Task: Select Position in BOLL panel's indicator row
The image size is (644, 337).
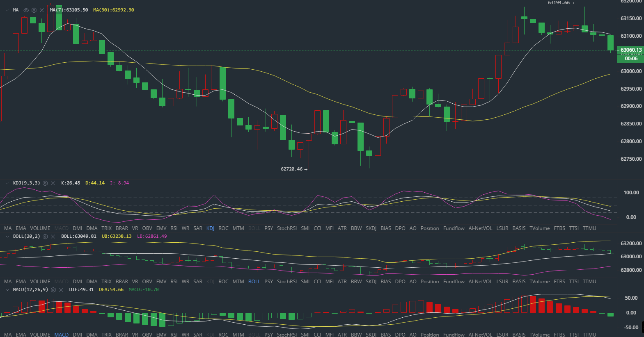Action: [x=430, y=282]
